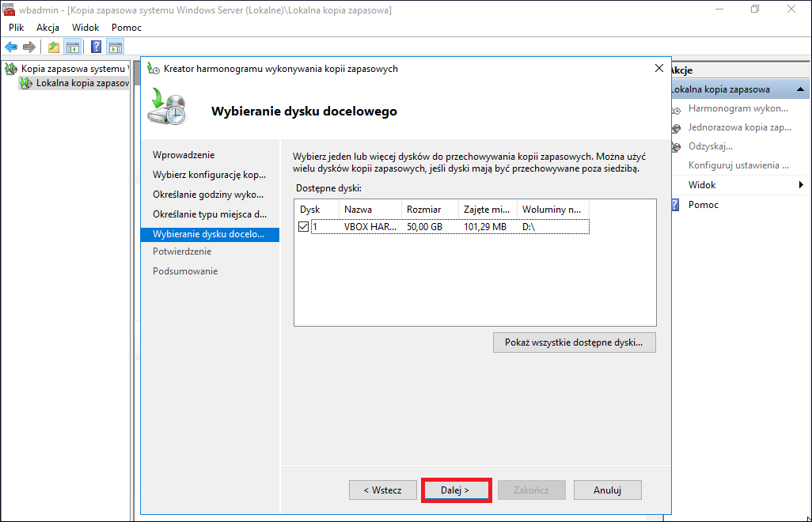Collapse the Lokalna kopia zapasowa actions section
The width and height of the screenshot is (812, 522).
point(800,89)
